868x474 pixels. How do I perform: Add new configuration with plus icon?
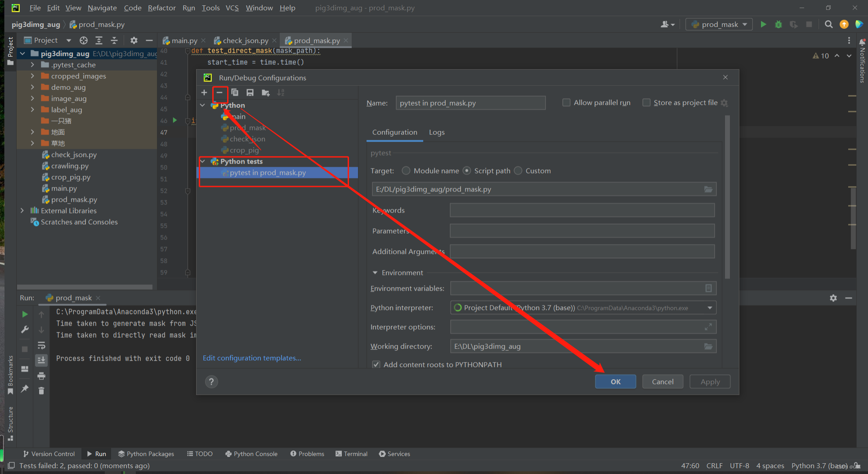coord(204,93)
